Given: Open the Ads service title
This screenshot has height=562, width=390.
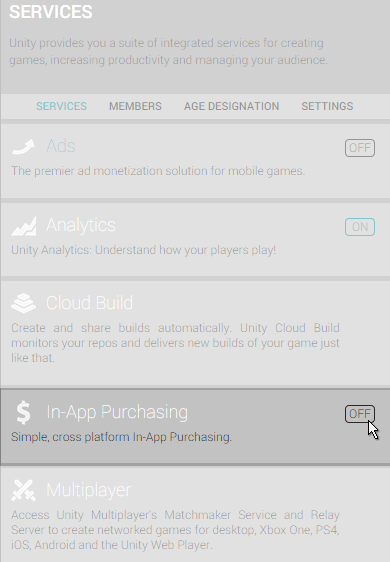Looking at the screenshot, I should 61,146.
